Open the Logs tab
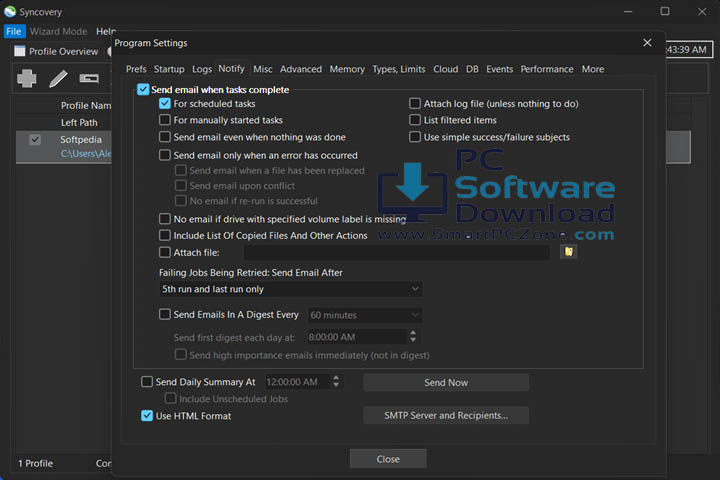Viewport: 720px width, 480px height. (202, 69)
